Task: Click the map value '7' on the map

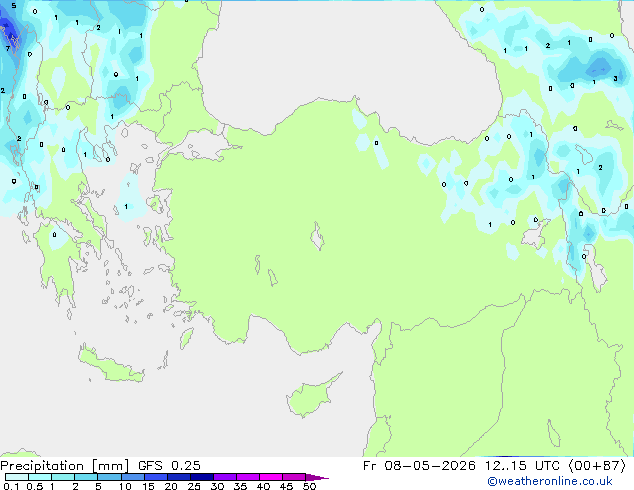Action: tap(8, 49)
